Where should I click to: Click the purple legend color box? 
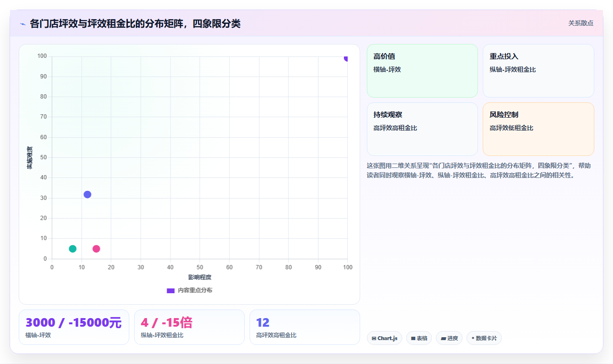170,291
